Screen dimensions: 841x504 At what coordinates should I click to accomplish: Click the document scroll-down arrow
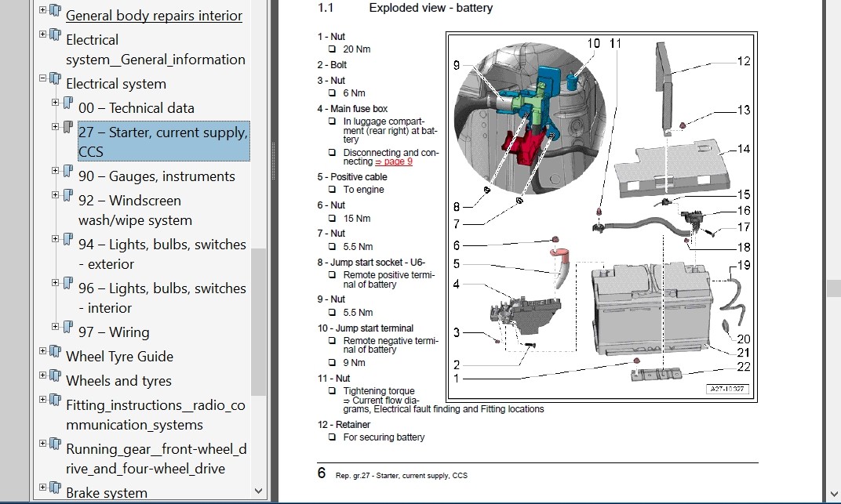coord(834,495)
